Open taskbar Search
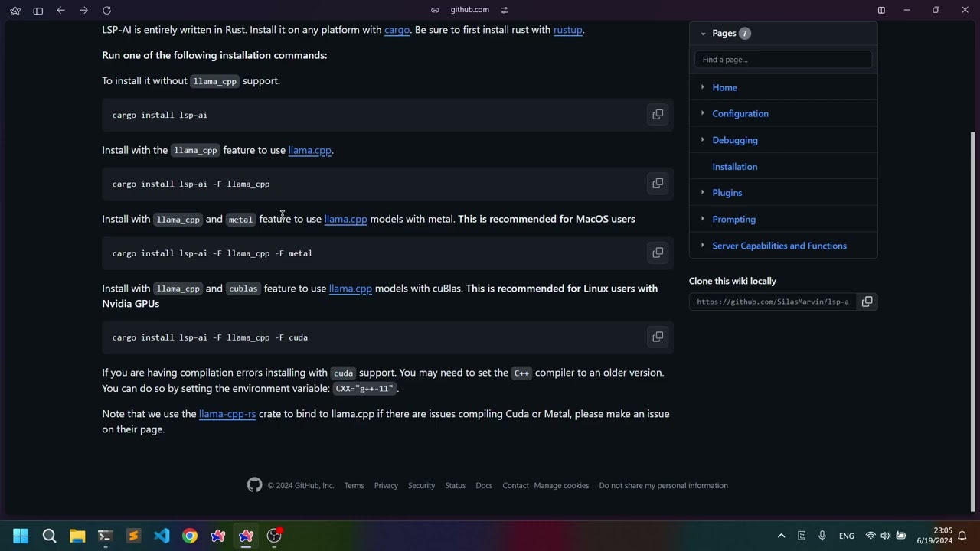 49,536
